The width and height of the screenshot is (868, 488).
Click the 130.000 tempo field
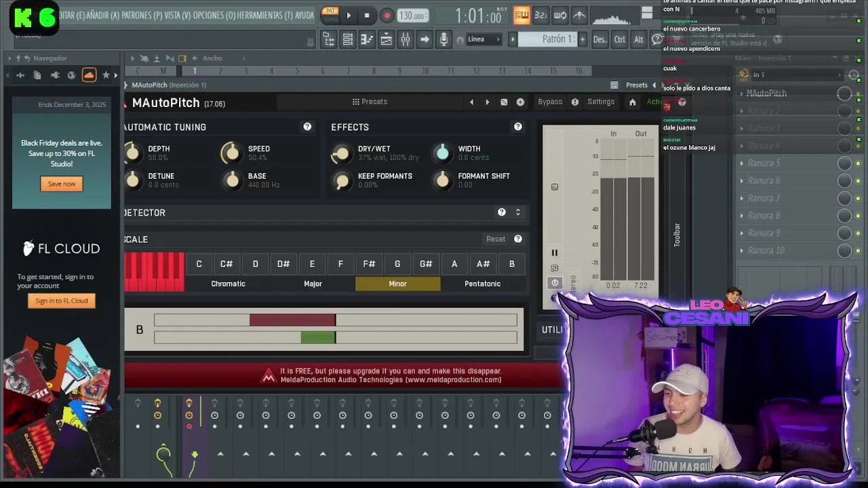pos(412,16)
